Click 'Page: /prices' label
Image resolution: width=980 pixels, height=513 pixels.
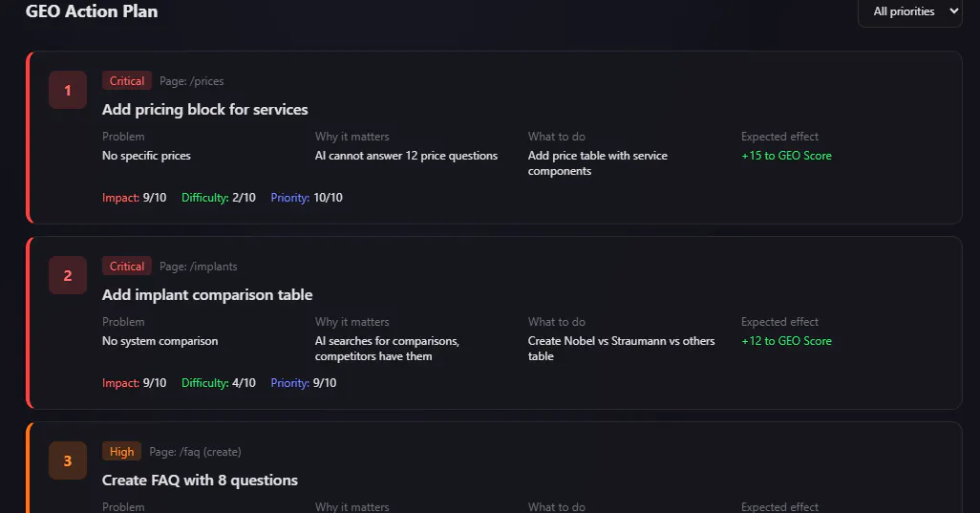191,81
